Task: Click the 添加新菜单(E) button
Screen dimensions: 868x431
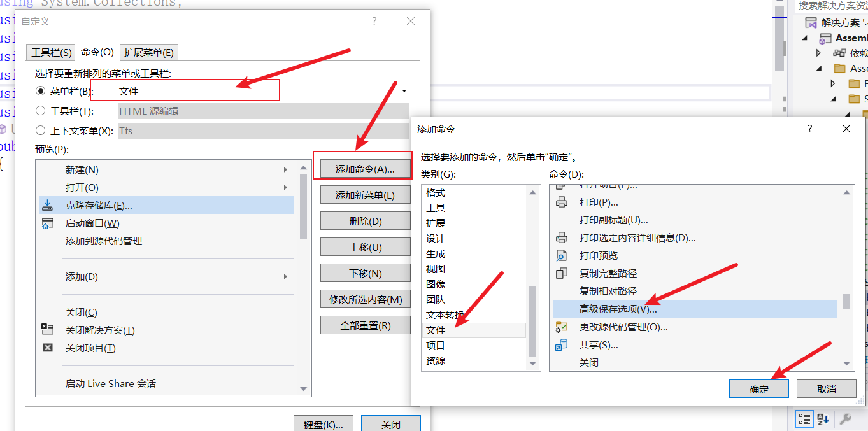Action: 365,195
